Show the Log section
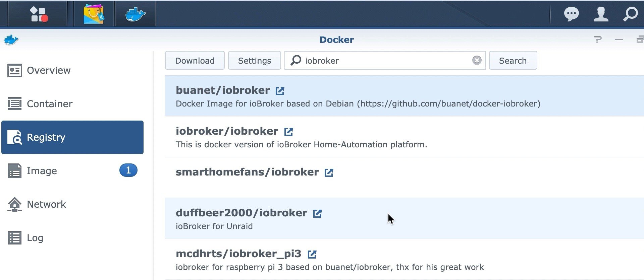Screen dimensions: 644x280 click(72, 238)
